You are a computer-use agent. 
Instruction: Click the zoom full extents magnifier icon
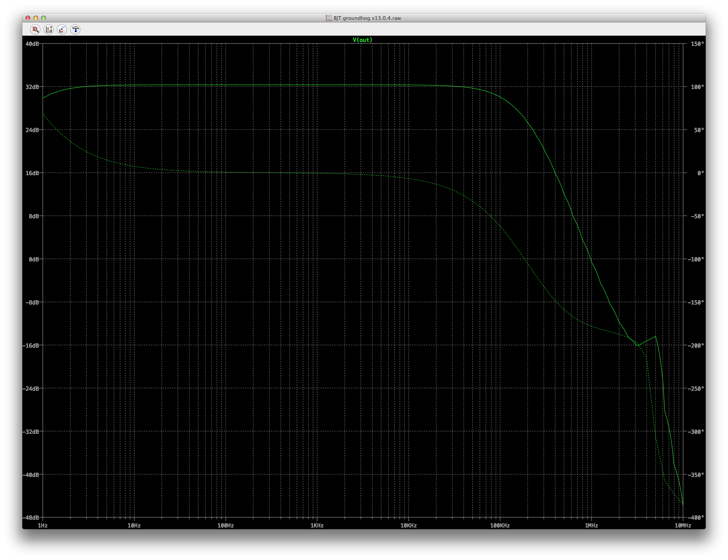(35, 29)
